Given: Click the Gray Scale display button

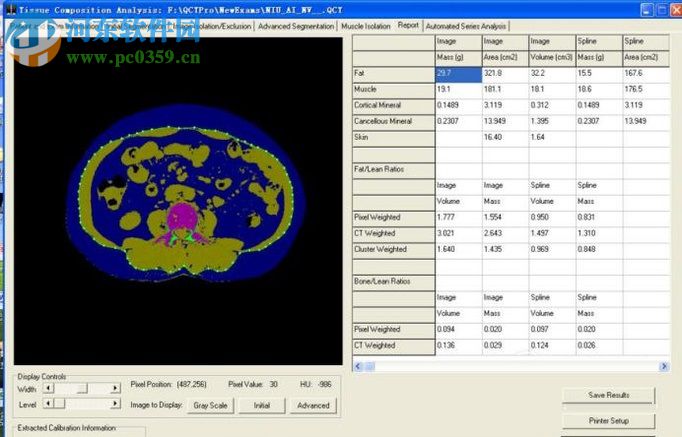Looking at the screenshot, I should (211, 405).
